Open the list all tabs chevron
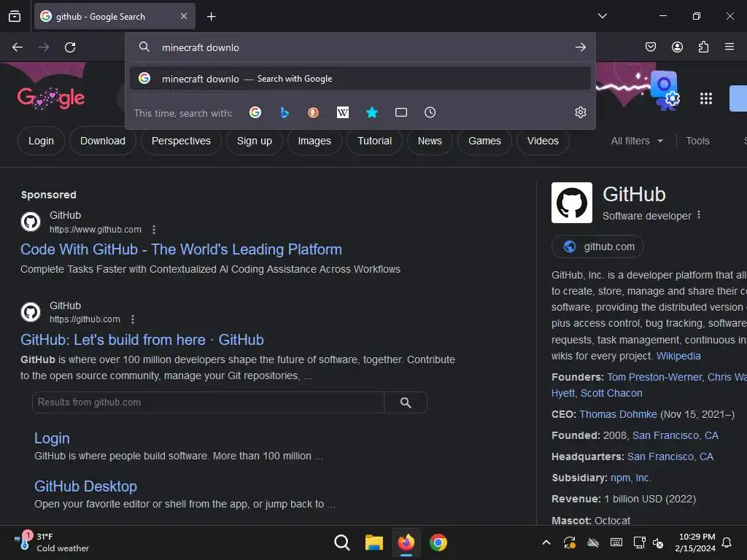The image size is (747, 560). pos(602,16)
